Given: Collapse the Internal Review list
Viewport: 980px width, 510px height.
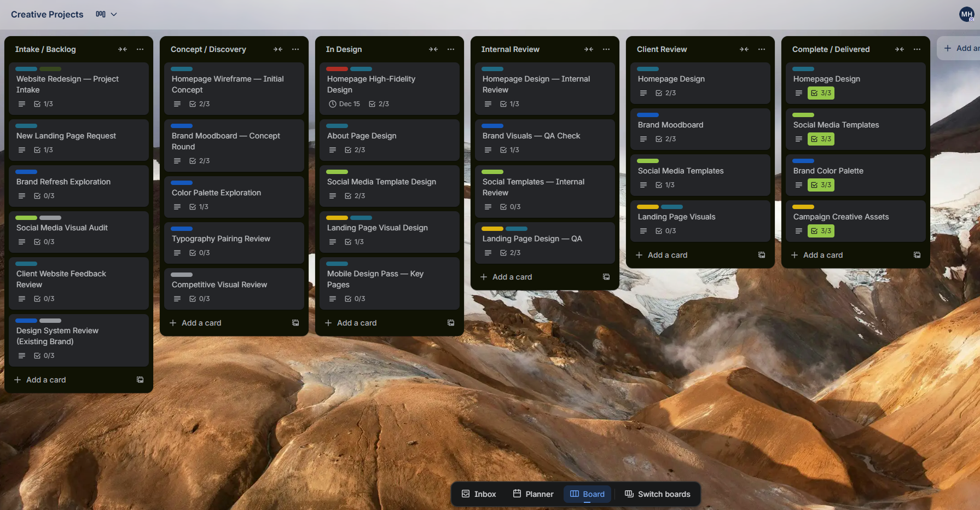Looking at the screenshot, I should [x=589, y=49].
